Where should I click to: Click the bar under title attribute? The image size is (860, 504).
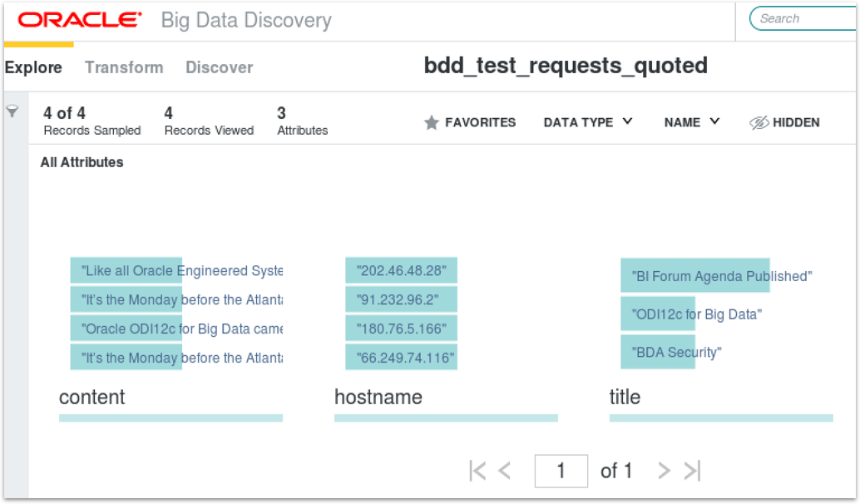pos(721,418)
